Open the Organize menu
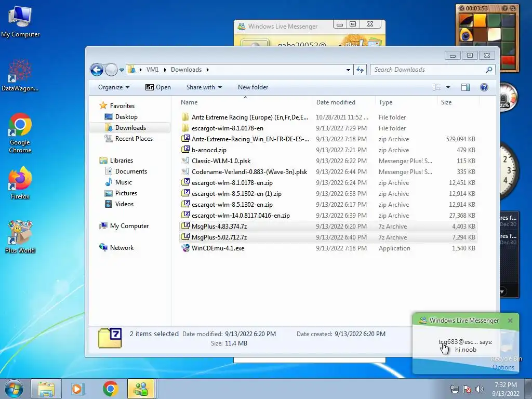This screenshot has height=399, width=532. click(114, 87)
